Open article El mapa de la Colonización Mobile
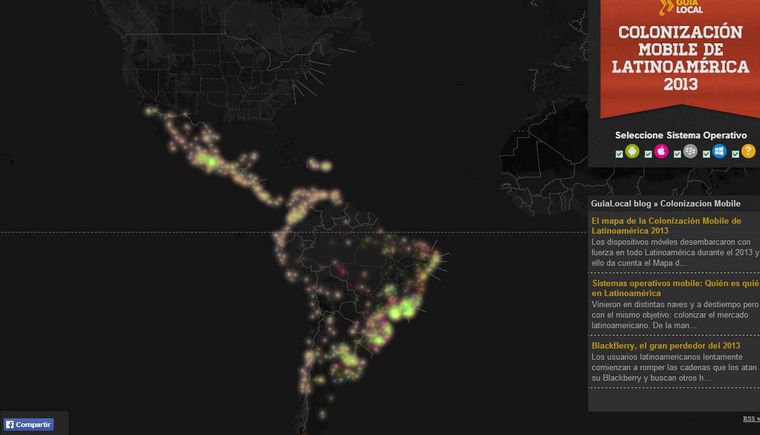Viewport: 760px width, 435px height. [666, 226]
